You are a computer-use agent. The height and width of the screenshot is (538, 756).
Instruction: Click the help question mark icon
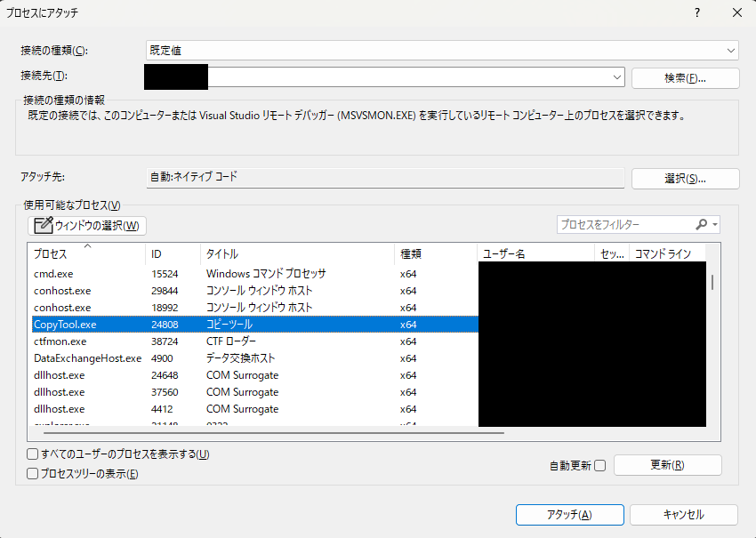pyautogui.click(x=697, y=12)
